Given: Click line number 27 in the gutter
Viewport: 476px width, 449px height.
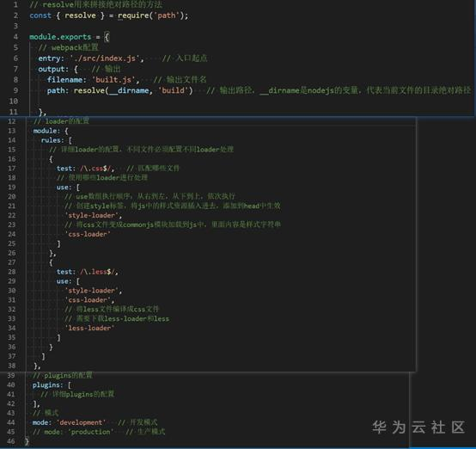Looking at the screenshot, I should click(12, 262).
